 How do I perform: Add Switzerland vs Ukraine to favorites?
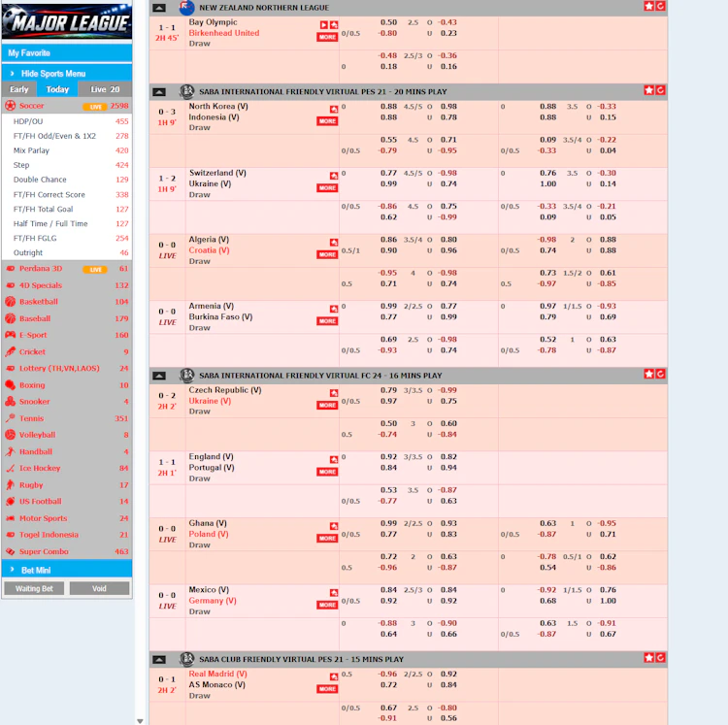pyautogui.click(x=334, y=176)
